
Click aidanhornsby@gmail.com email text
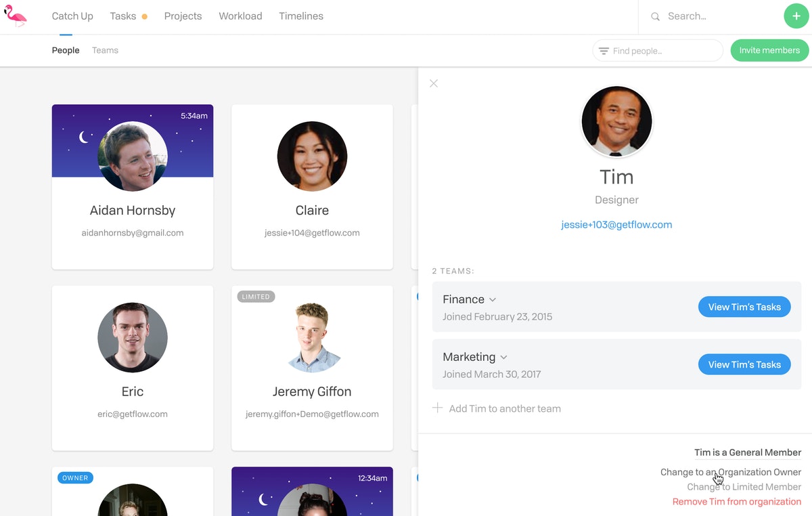pos(133,232)
